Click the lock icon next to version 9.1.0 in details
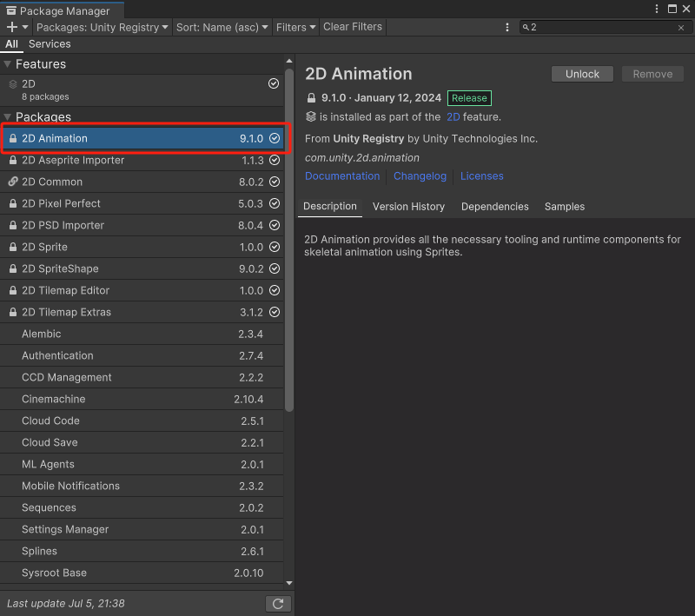This screenshot has height=616, width=695. [311, 98]
